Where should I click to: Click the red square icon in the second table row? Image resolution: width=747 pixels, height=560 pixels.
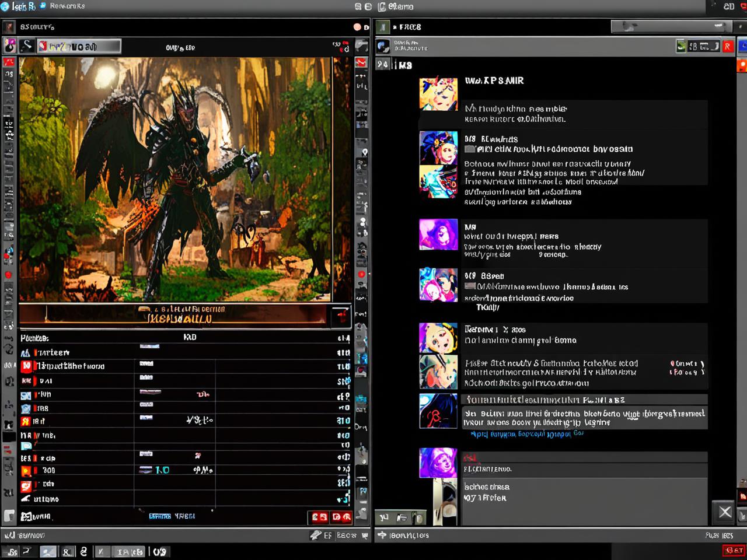(26, 366)
